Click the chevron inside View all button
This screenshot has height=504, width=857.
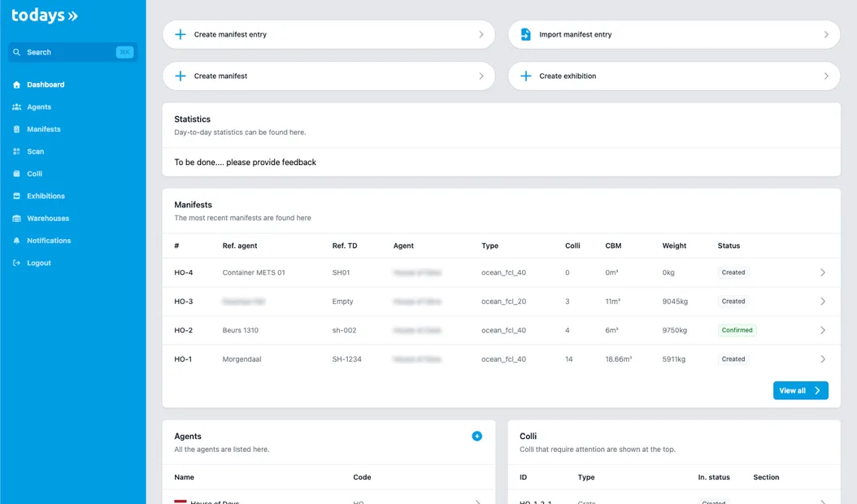(x=818, y=390)
